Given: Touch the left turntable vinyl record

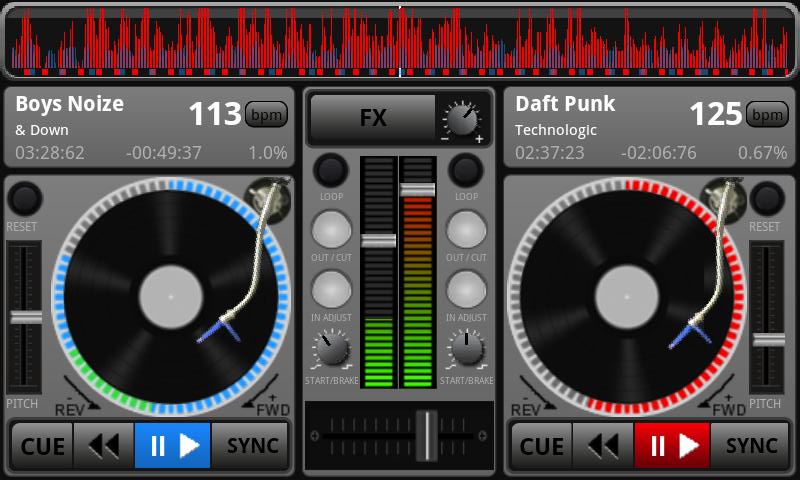Looking at the screenshot, I should [x=170, y=297].
